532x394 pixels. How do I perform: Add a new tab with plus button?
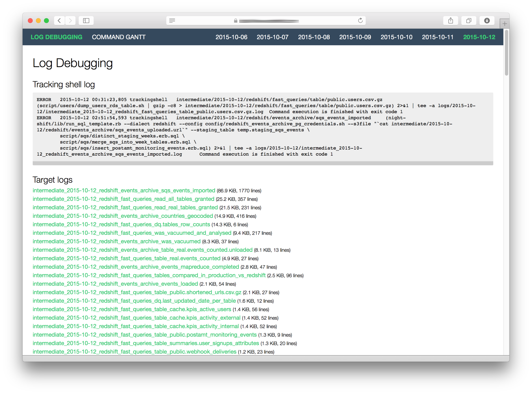(x=504, y=24)
